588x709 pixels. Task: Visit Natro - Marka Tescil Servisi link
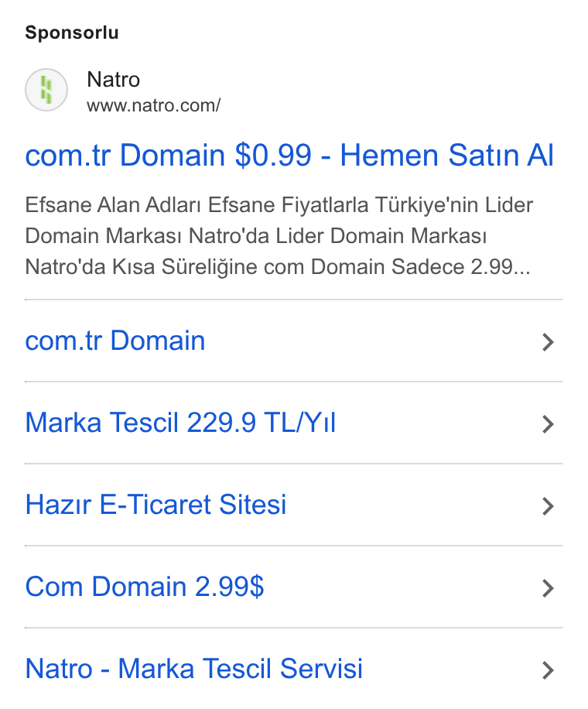coord(194,668)
